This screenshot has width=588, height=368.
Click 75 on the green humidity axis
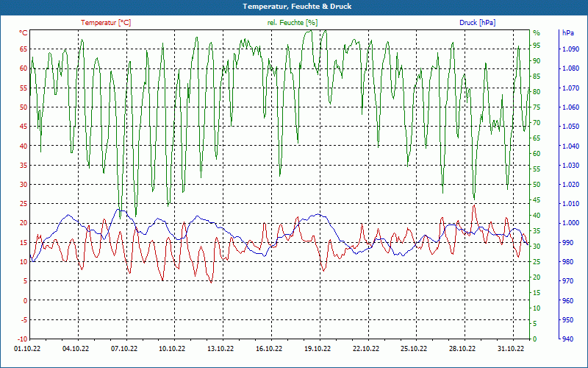537,107
